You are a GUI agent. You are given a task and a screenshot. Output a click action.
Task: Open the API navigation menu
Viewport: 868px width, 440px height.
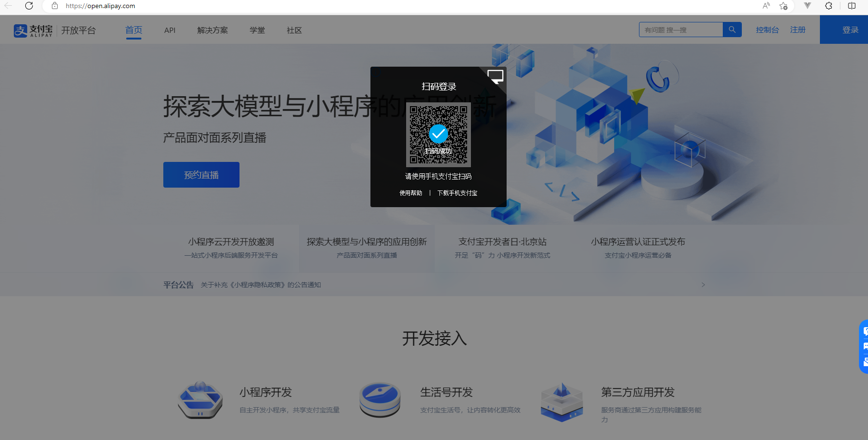(x=170, y=30)
